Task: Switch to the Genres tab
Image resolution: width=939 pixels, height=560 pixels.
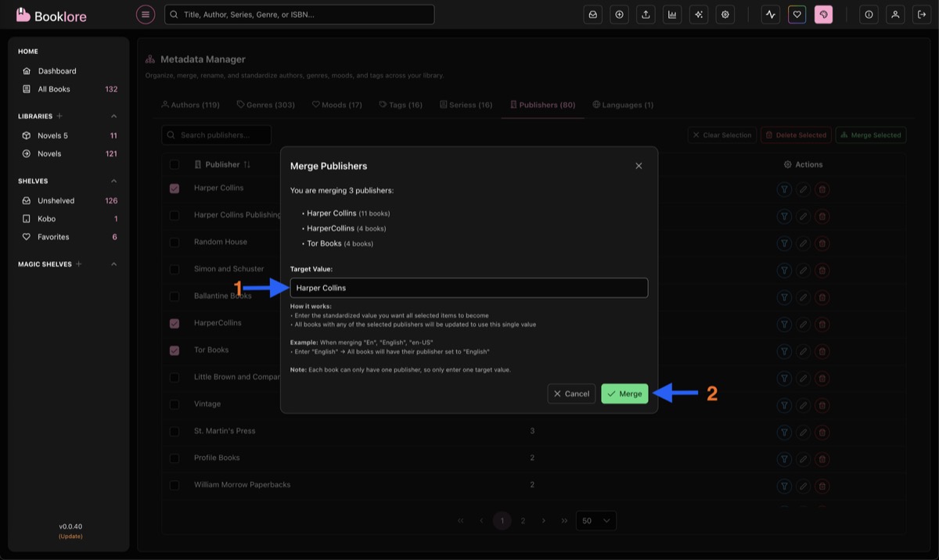Action: [x=266, y=105]
